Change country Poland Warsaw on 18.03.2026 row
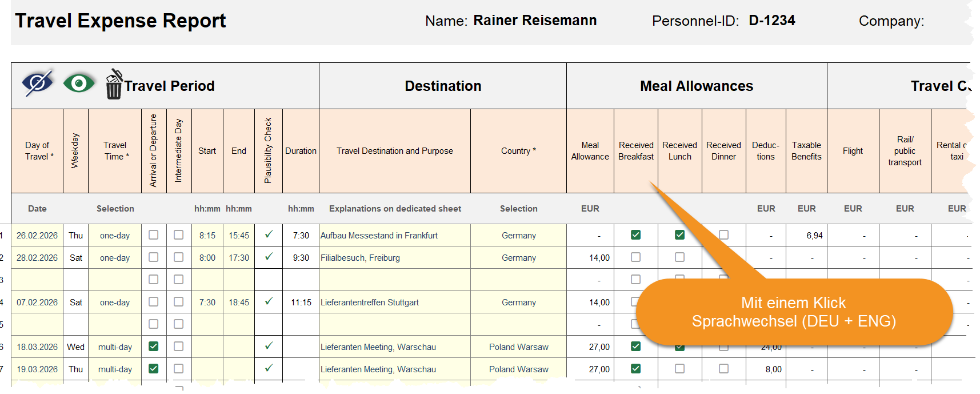This screenshot has width=980, height=394. pos(518,347)
